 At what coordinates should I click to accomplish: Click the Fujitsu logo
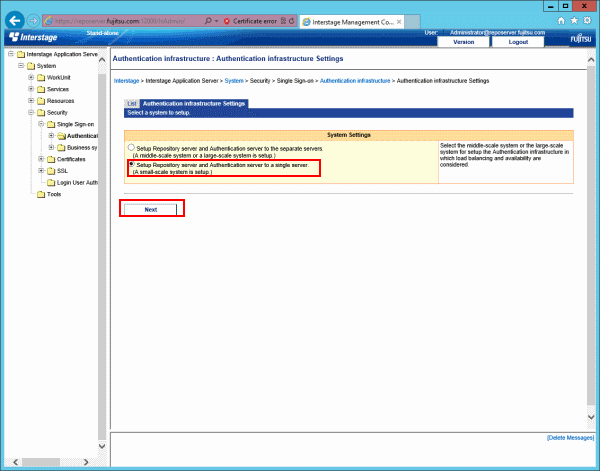pos(581,39)
